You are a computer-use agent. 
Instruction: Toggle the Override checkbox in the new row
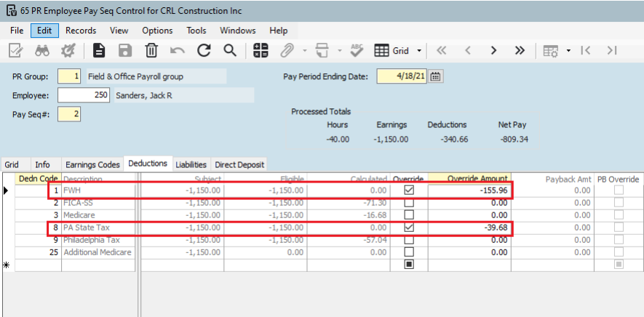pyautogui.click(x=409, y=265)
